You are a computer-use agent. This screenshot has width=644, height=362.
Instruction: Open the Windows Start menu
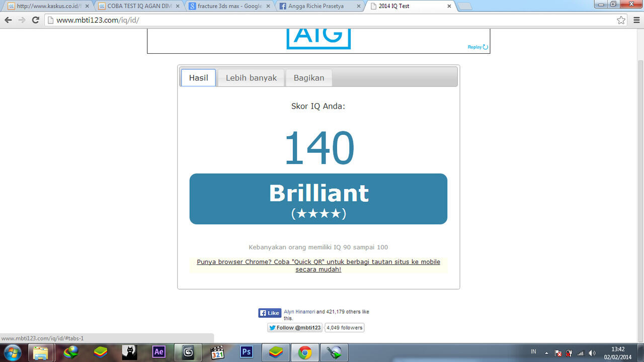pyautogui.click(x=12, y=352)
